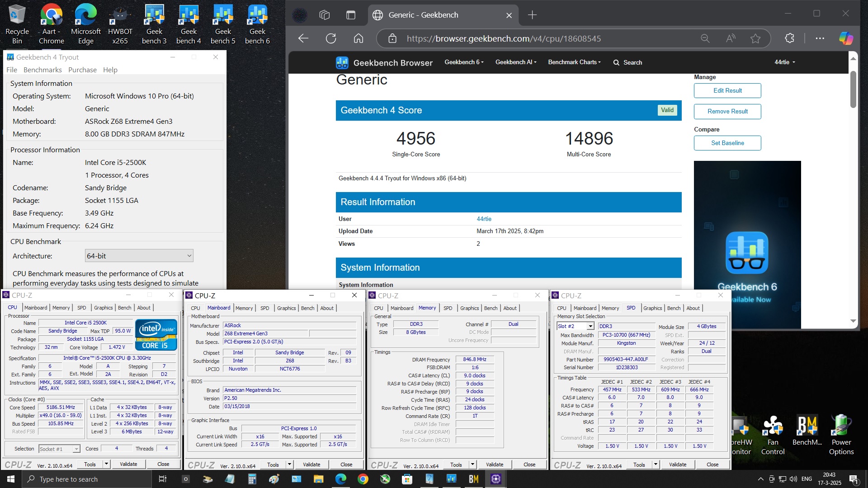Open browser Extensions puzzle icon
The image size is (868, 488).
tap(790, 38)
